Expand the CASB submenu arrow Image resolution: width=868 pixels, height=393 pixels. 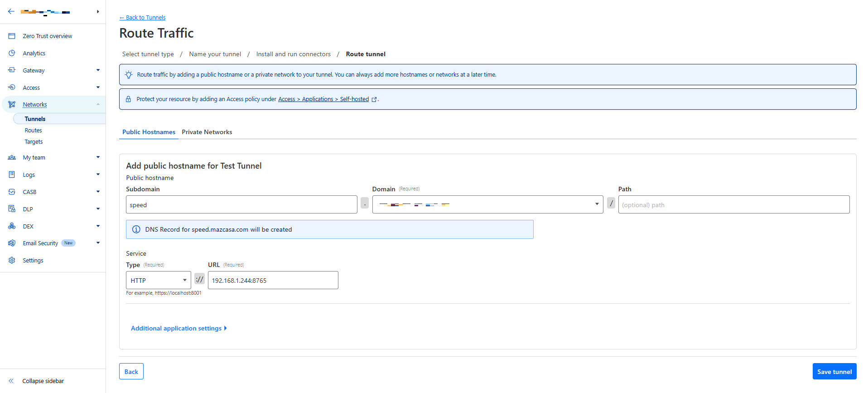[98, 192]
